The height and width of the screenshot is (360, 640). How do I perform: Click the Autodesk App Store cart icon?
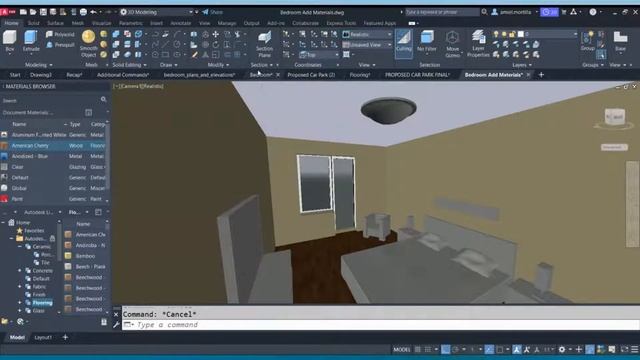point(564,12)
